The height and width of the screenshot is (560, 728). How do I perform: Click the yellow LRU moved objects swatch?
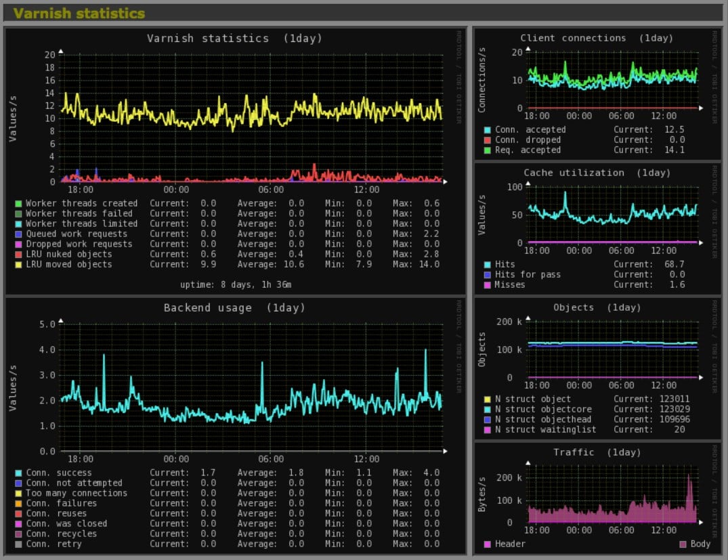(18, 265)
